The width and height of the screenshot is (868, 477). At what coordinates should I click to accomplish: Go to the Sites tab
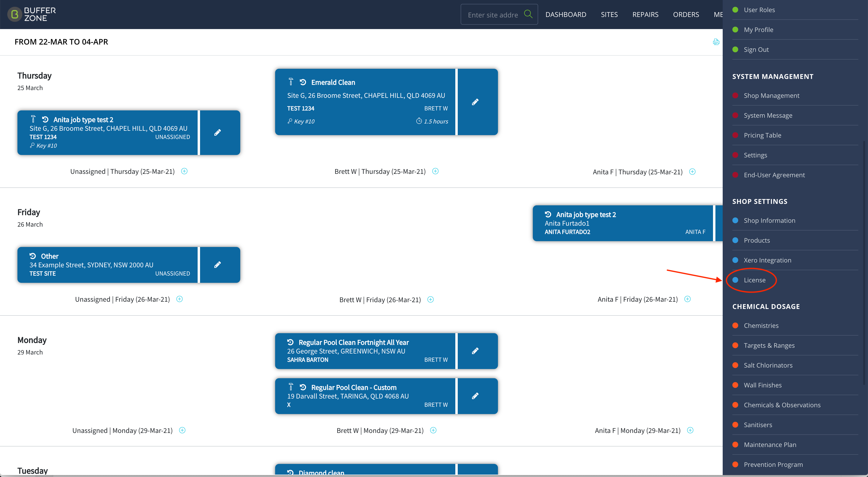click(609, 15)
